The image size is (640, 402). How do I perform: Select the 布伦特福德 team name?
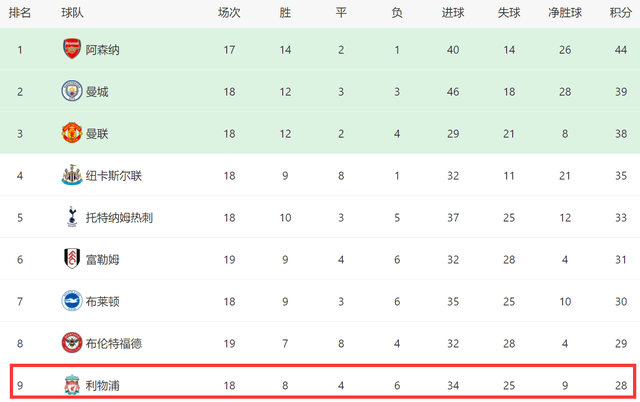tap(114, 344)
